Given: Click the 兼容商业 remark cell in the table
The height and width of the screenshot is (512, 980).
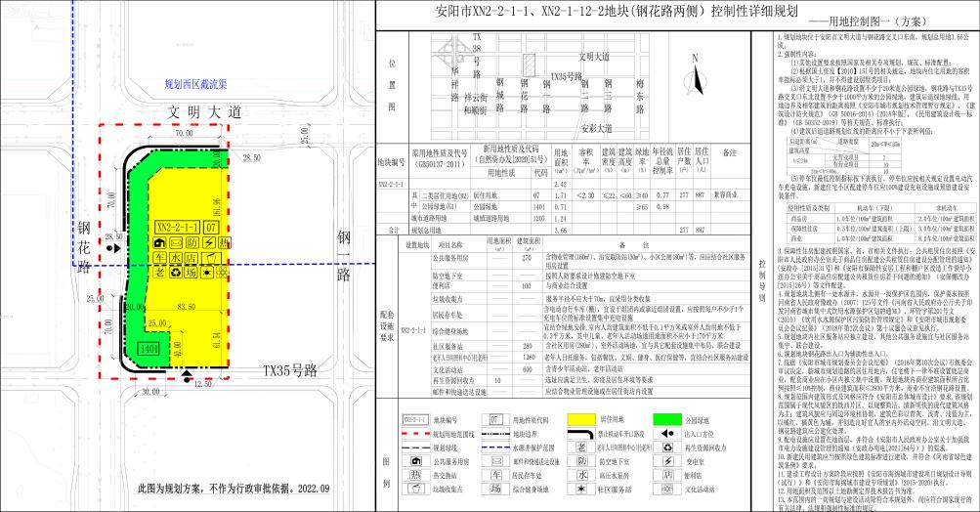Looking at the screenshot, I should point(726,195).
